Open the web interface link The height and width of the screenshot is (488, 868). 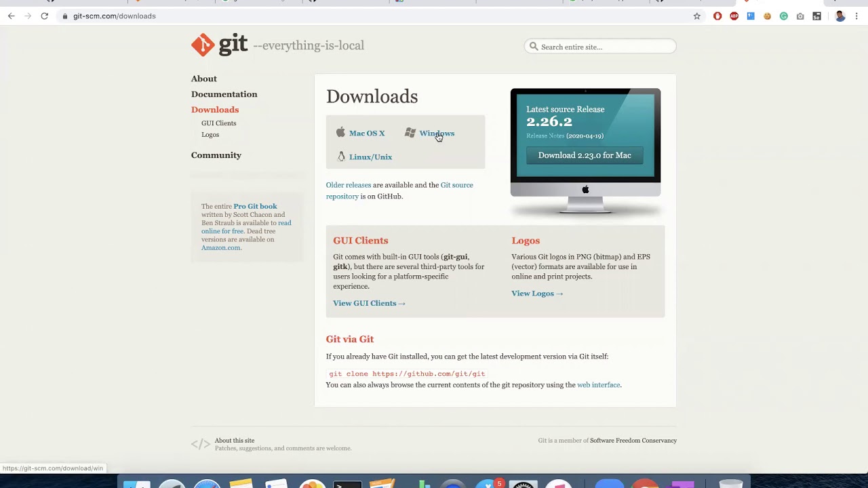tap(598, 385)
